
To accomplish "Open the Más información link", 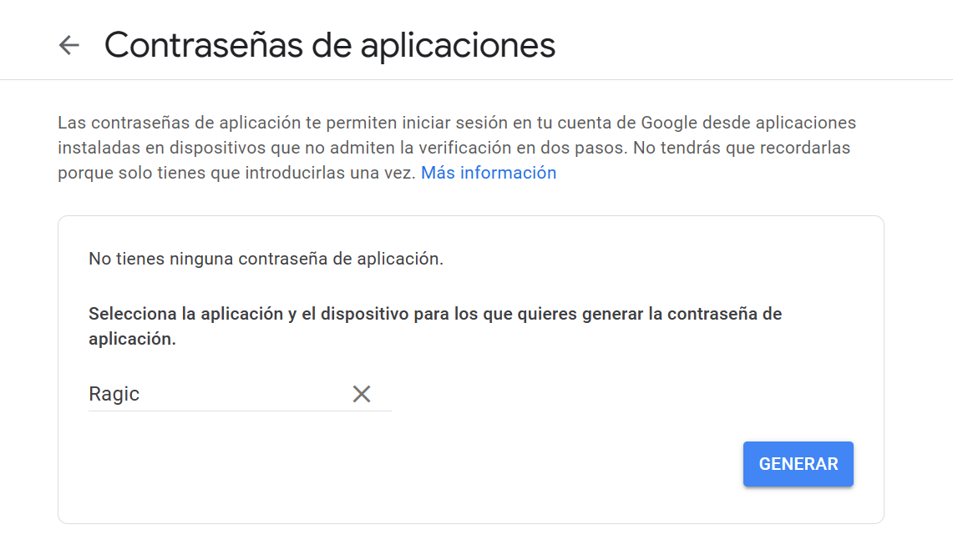I will coord(489,173).
